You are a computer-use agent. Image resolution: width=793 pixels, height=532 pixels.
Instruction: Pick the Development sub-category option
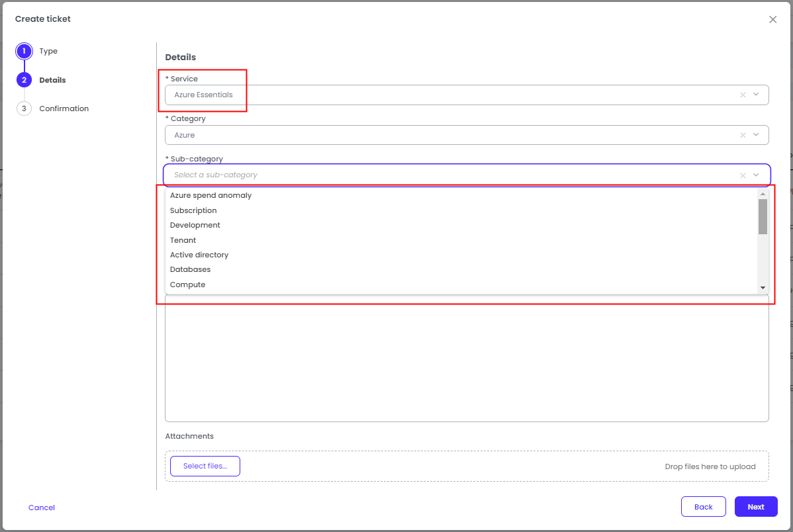tap(195, 225)
